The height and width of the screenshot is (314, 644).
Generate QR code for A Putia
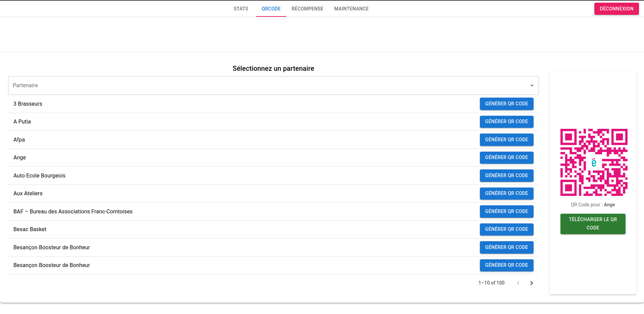[506, 122]
